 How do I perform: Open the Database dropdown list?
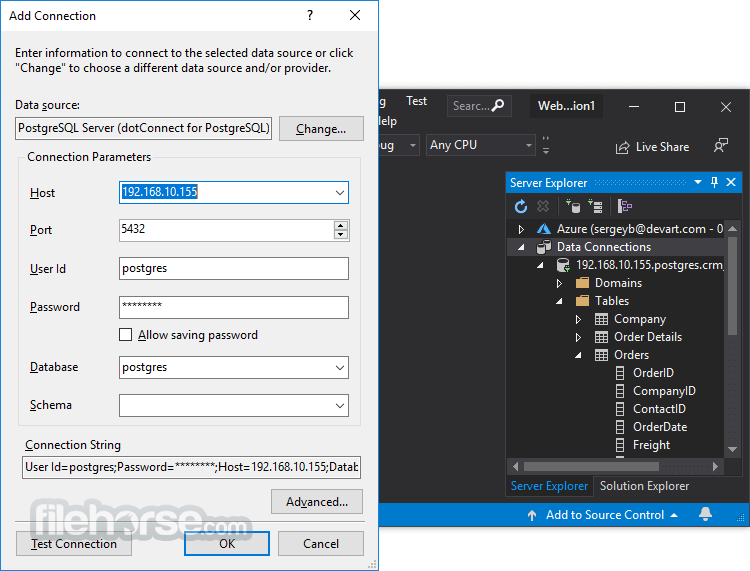coord(340,368)
